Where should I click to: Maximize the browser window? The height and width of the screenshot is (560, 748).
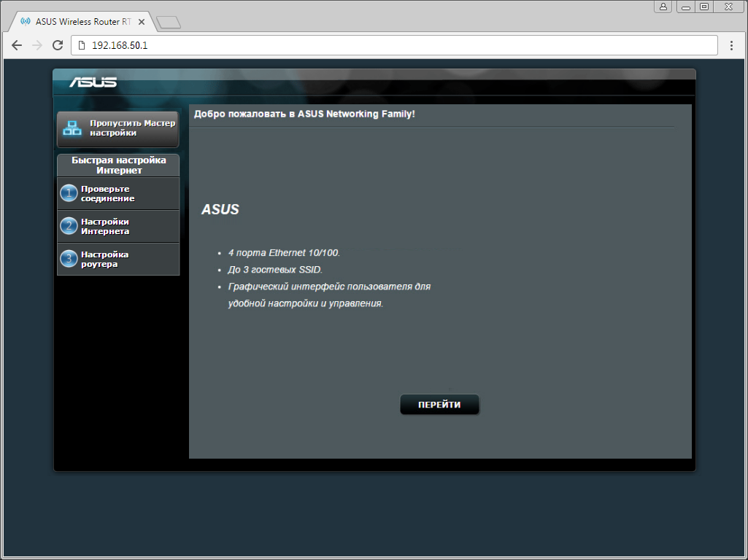click(704, 7)
